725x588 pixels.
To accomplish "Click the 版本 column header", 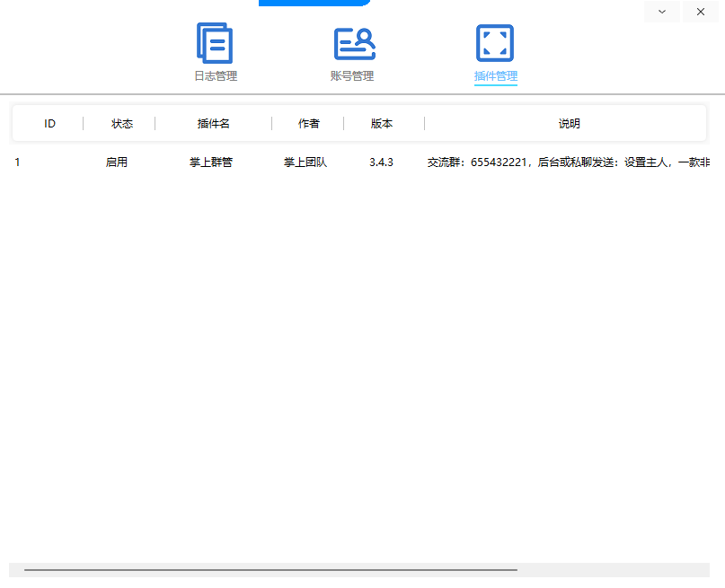I will tap(382, 124).
